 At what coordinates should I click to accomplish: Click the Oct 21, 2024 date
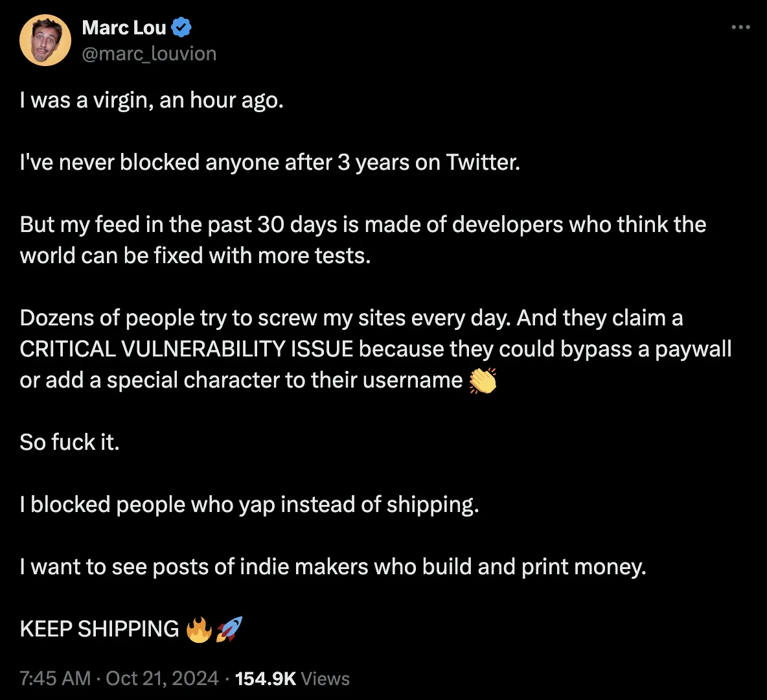click(162, 679)
